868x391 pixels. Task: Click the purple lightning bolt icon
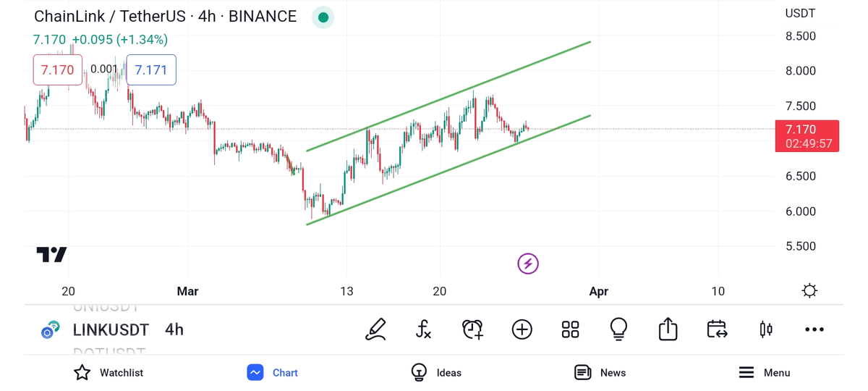coord(528,264)
